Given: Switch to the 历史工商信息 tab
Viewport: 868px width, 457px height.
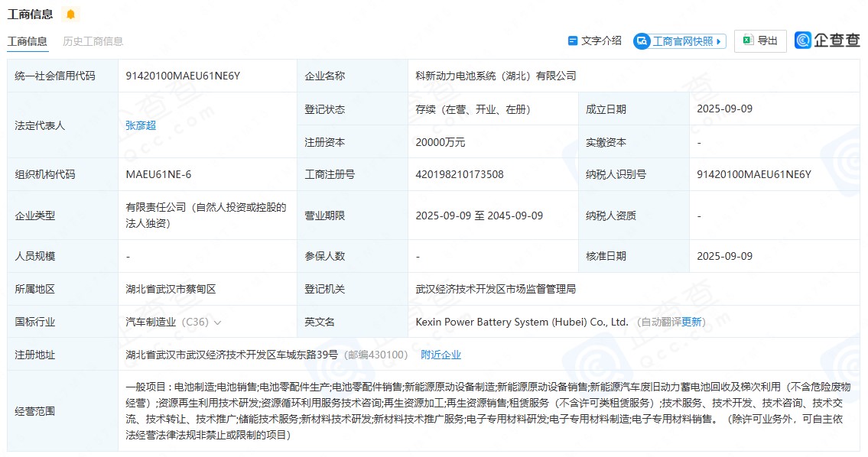Looking at the screenshot, I should coord(93,41).
